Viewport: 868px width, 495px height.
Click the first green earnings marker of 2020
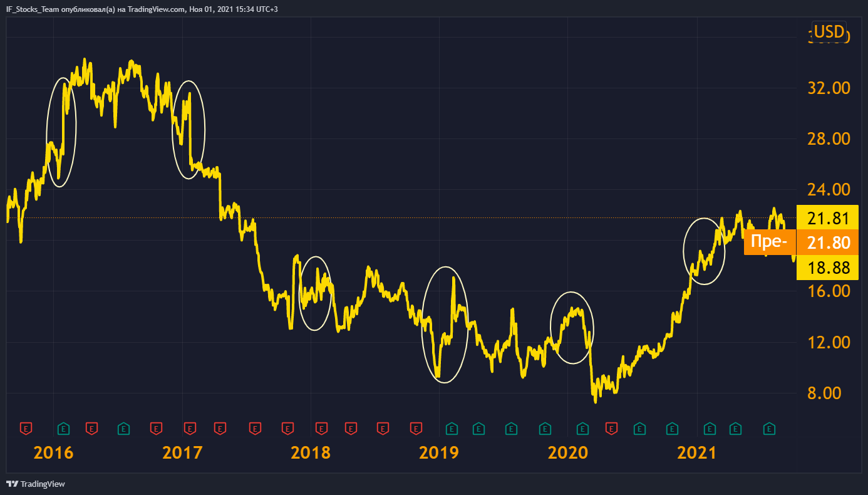(582, 429)
